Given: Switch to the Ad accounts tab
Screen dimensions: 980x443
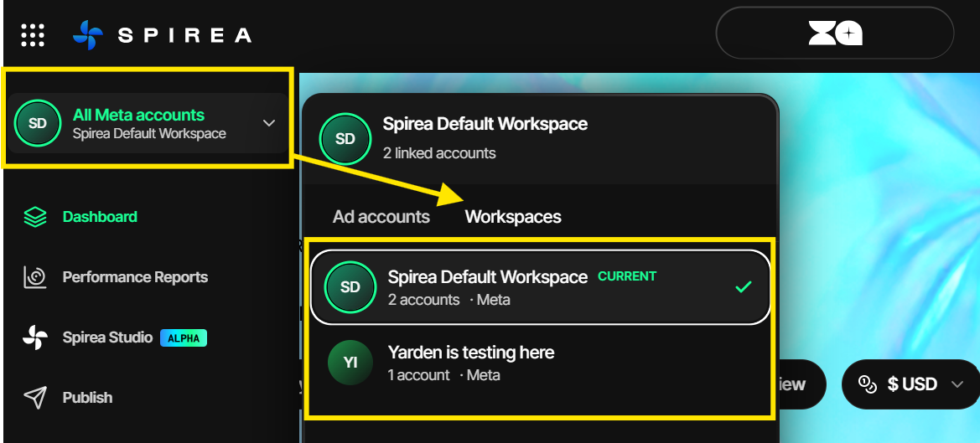Looking at the screenshot, I should 381,217.
